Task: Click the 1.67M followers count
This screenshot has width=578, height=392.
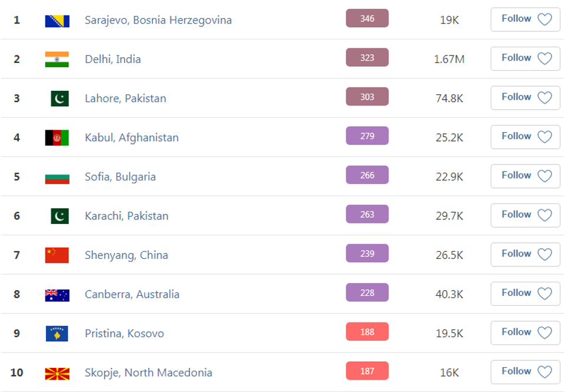Action: point(449,60)
